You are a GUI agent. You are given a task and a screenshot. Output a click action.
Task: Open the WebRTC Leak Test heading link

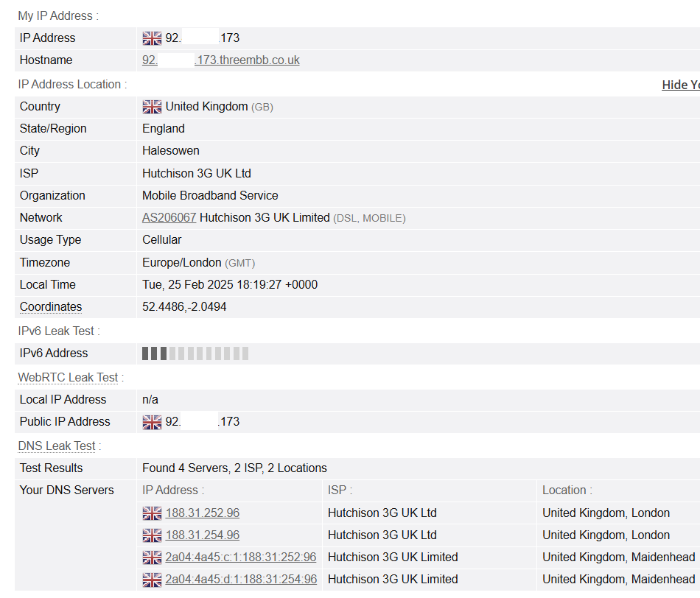68,378
